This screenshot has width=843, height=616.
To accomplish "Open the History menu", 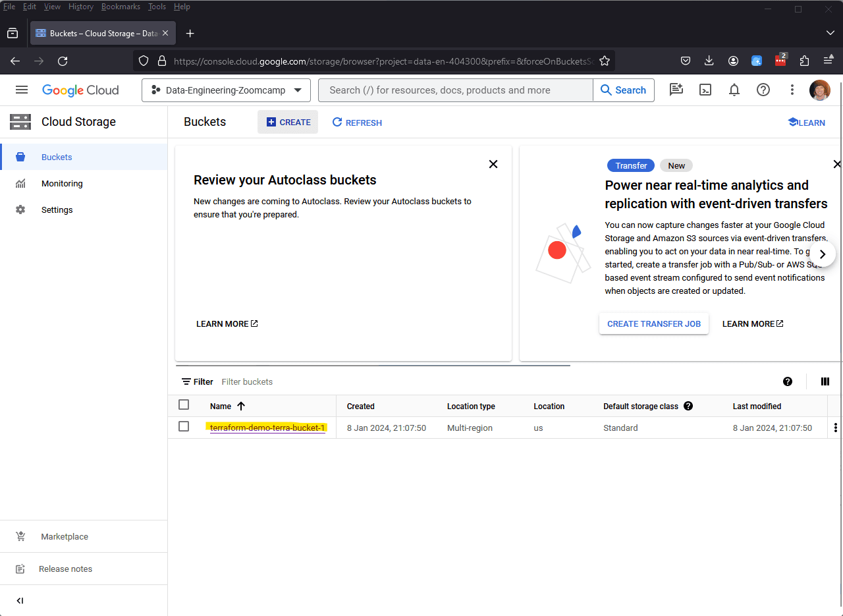I will pyautogui.click(x=81, y=7).
